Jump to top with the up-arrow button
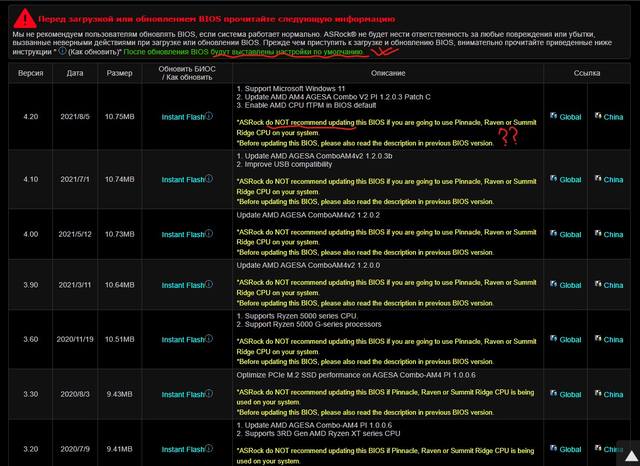The image size is (640, 466). (631, 455)
